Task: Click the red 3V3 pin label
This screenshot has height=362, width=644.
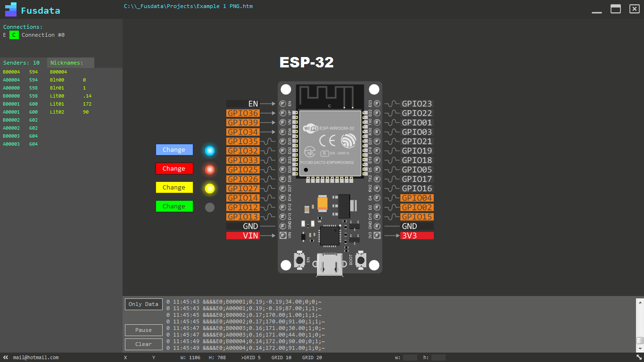Action: (417, 236)
